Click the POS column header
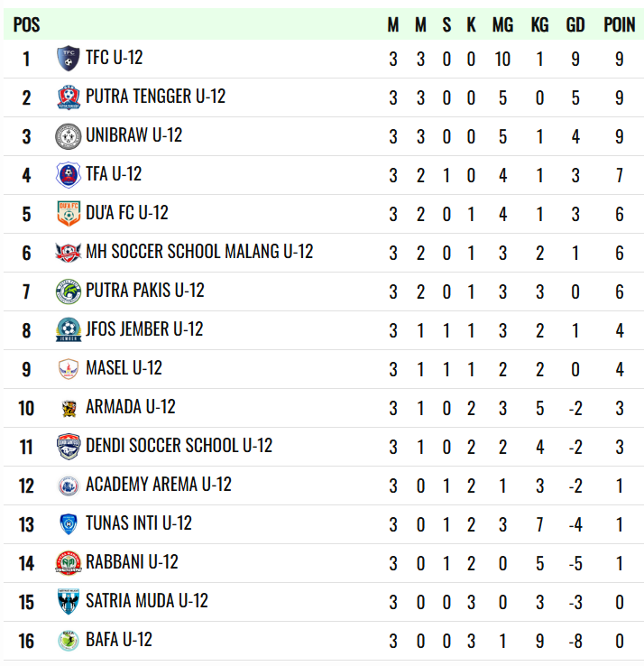The height and width of the screenshot is (666, 644). click(27, 25)
